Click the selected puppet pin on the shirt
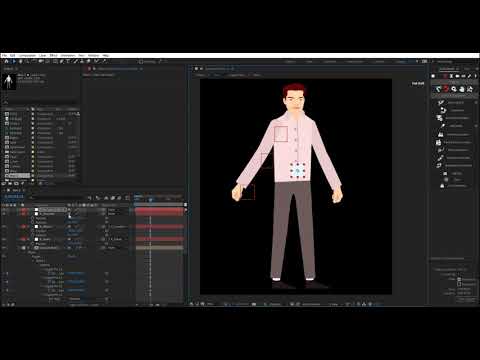Viewport: 480px width, 360px height. tap(298, 171)
